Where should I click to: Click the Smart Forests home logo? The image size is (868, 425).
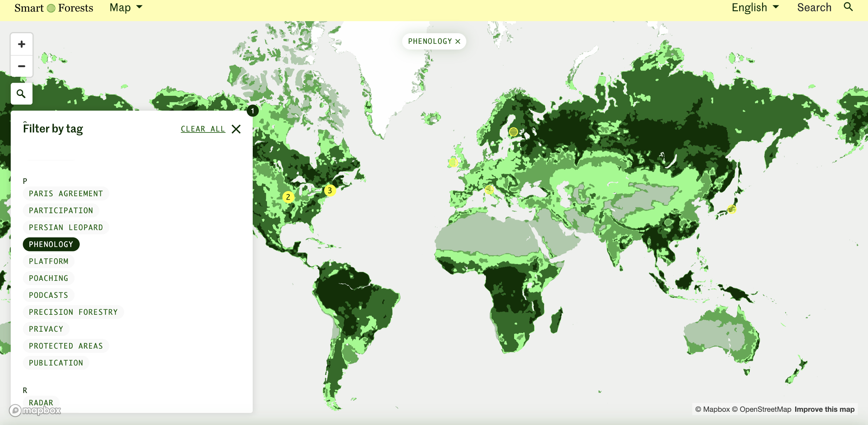[54, 8]
